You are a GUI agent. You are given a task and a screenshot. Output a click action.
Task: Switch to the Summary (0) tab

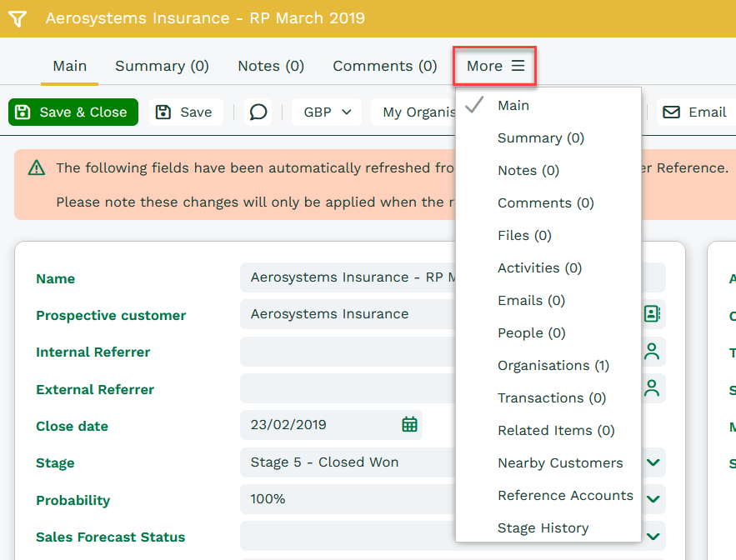162,66
